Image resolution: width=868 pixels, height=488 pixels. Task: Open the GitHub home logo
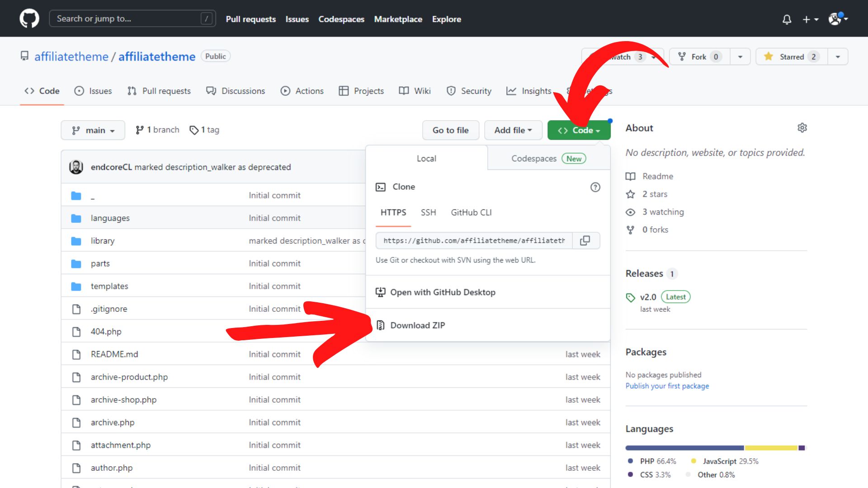(29, 19)
